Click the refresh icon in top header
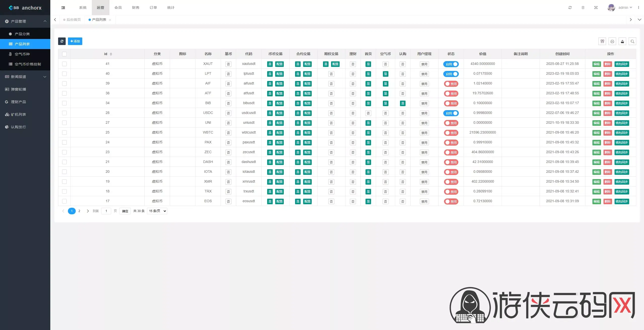Viewport: 644px width, 330px height. [570, 8]
